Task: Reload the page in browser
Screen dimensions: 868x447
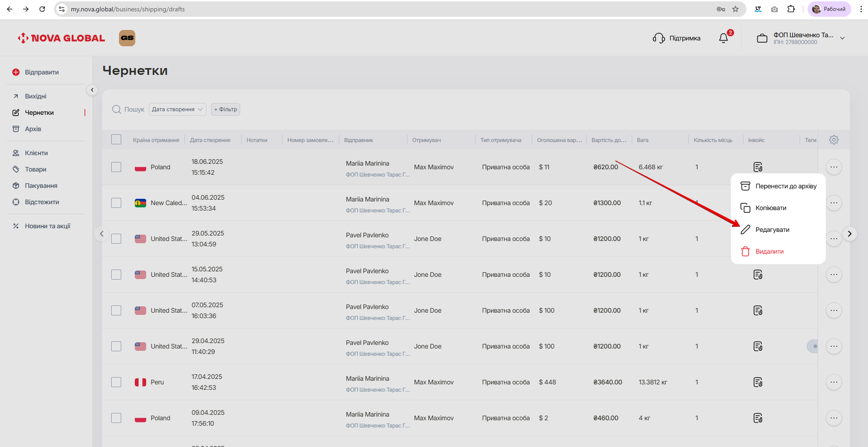Action: point(42,9)
